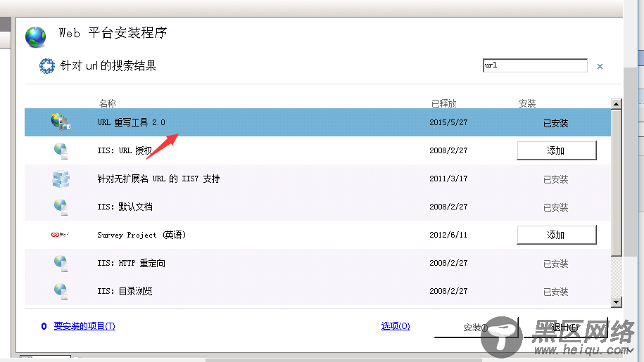The image size is (644, 362).
Task: Select IIS: 目录浏览 entry
Action: (317, 291)
